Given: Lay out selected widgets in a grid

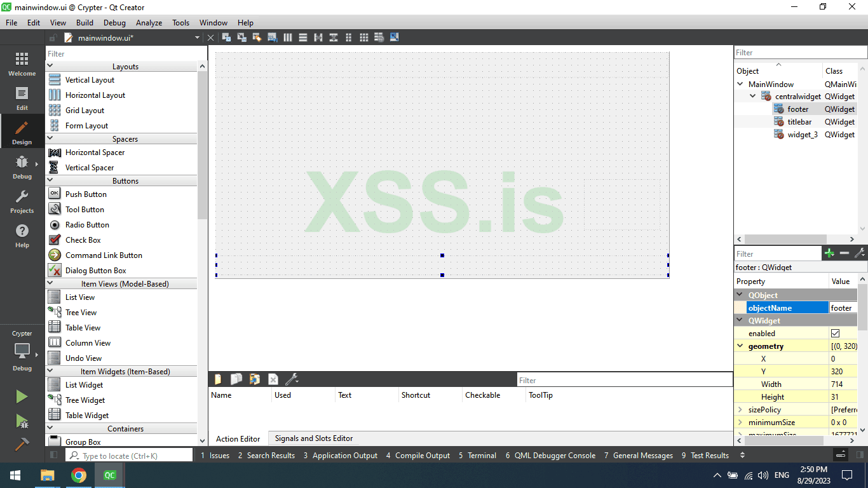Looking at the screenshot, I should [x=364, y=37].
